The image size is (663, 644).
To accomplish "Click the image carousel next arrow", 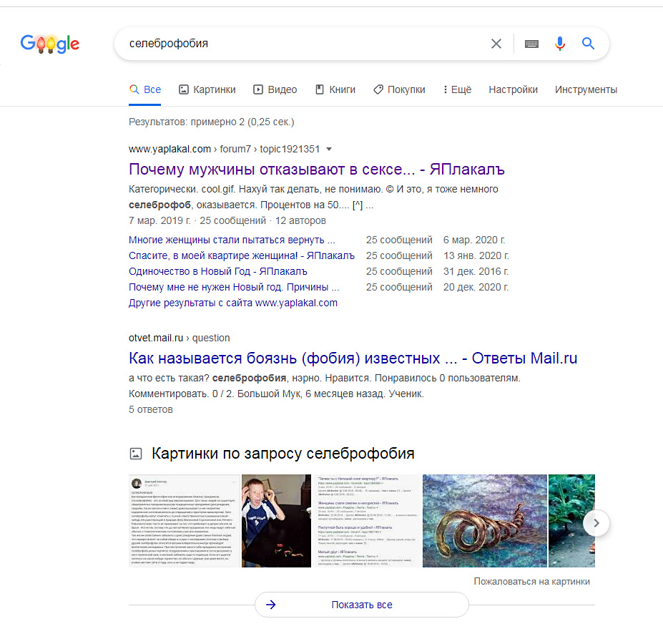I will click(596, 523).
